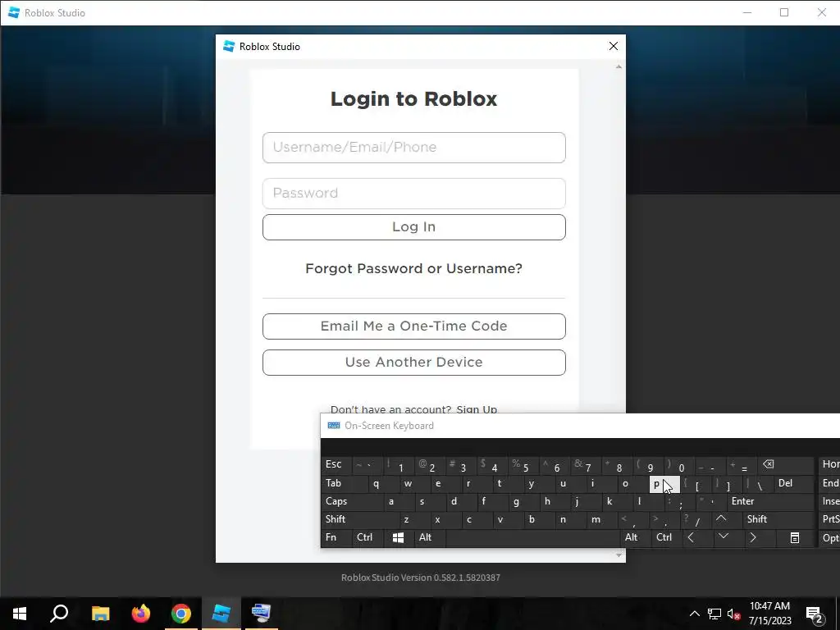
Task: Follow the Sign Up link
Action: pyautogui.click(x=477, y=409)
